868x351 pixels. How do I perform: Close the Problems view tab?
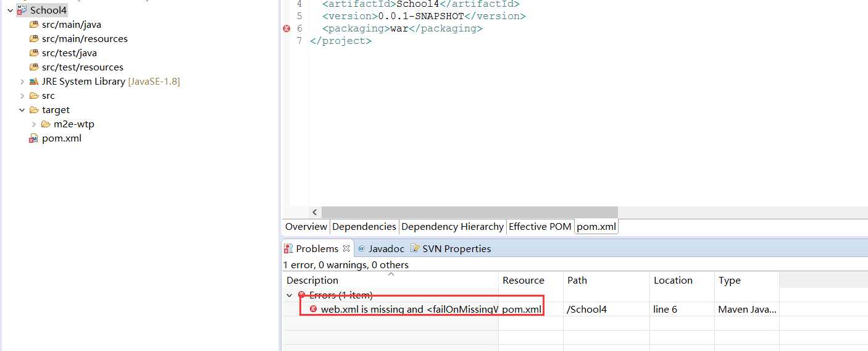click(x=346, y=248)
